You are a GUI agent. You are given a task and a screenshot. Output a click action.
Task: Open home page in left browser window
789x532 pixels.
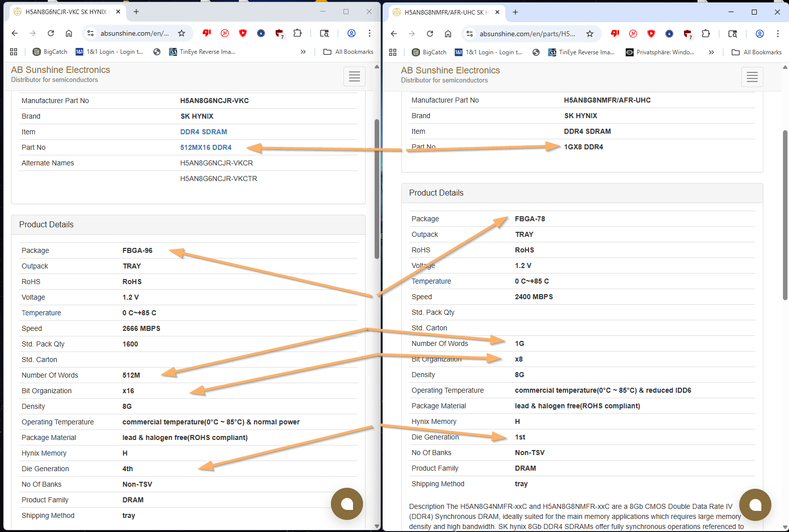tap(69, 33)
